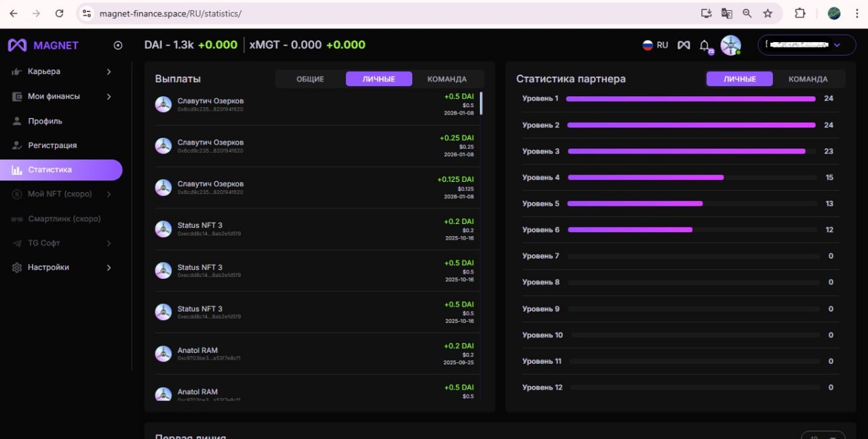Screen dimensions: 868x439
Task: Open the account dropdown in the header
Action: click(x=806, y=45)
